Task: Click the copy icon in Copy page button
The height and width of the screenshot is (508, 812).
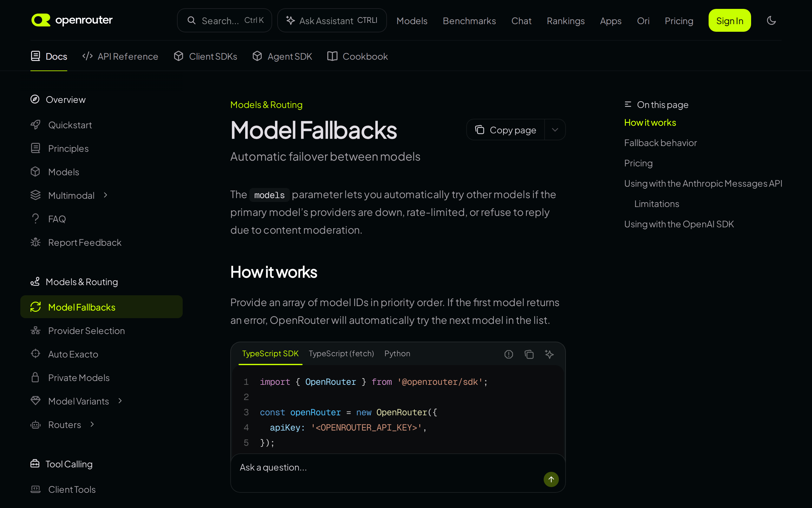Action: pos(480,130)
